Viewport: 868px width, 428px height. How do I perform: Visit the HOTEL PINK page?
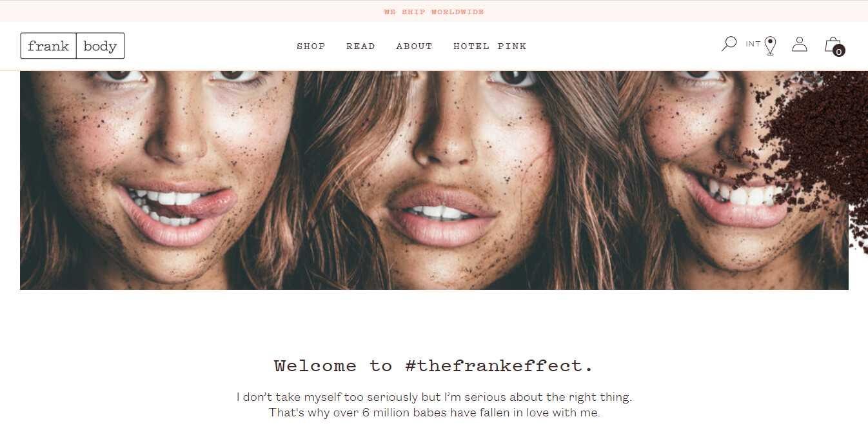pyautogui.click(x=490, y=46)
